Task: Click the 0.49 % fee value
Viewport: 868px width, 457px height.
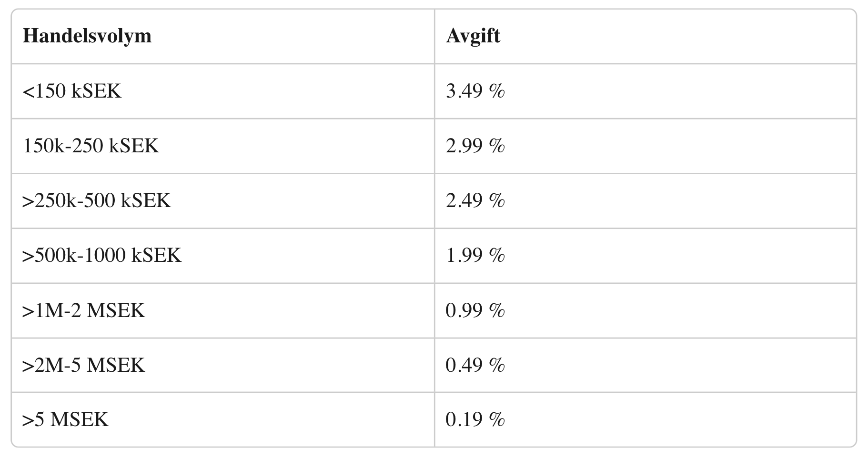Action: pos(475,365)
